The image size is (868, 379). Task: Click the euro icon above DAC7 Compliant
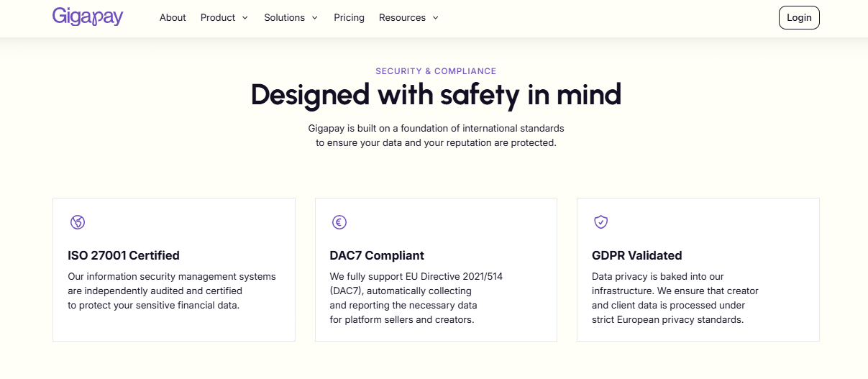[339, 222]
